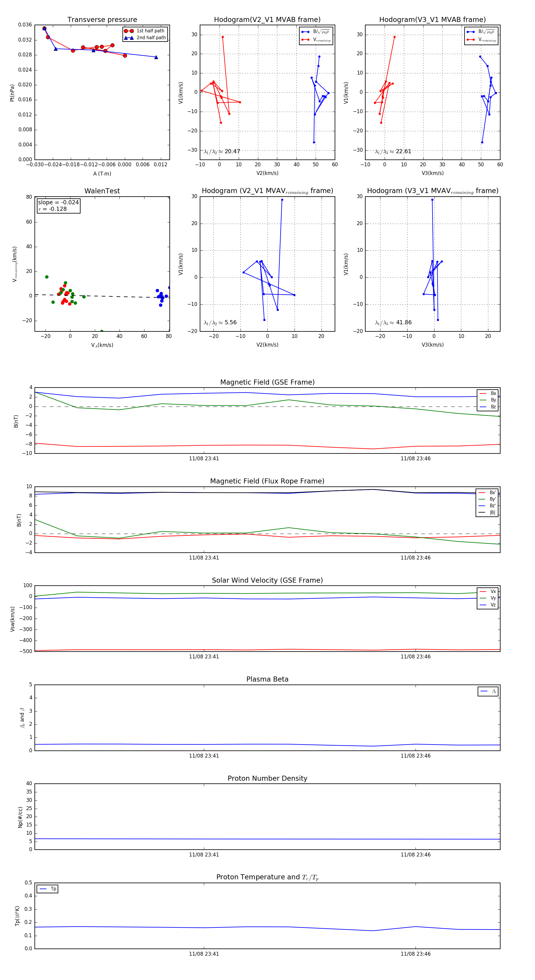Viewport: 535px width, 980px height.
Task: Click 'Hodogram (V2_V1 MVAV remaining frame)' title
Action: 267,191
